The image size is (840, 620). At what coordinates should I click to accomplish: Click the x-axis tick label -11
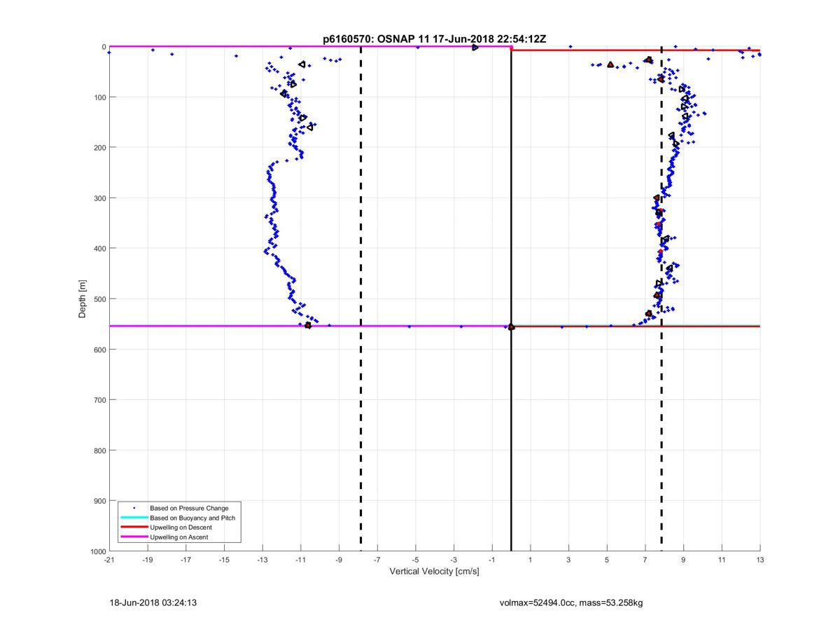[301, 560]
